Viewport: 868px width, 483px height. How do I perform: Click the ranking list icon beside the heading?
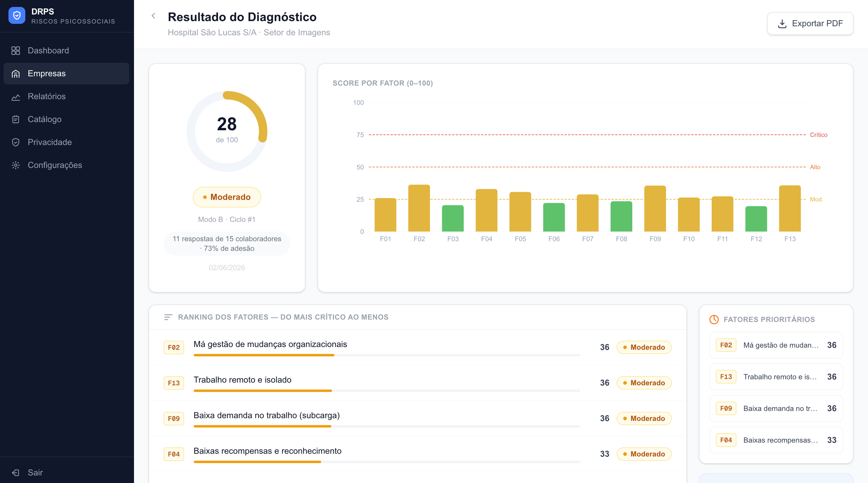pos(168,317)
